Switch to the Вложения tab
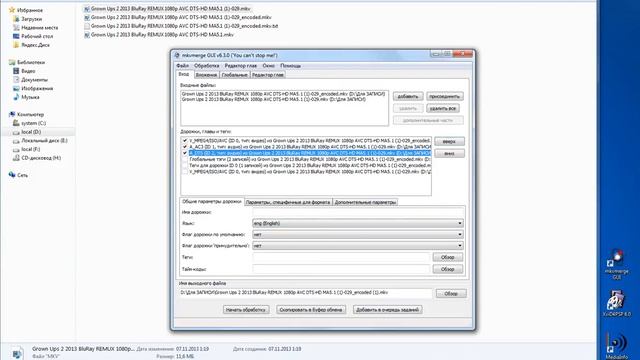 coord(206,75)
